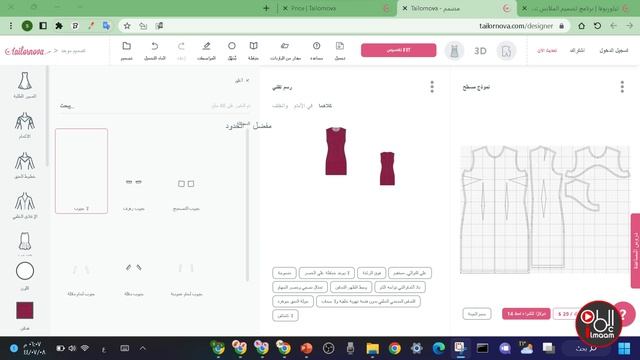Click the outlined button under the pattern
The image size is (640, 360).
[x=477, y=313]
